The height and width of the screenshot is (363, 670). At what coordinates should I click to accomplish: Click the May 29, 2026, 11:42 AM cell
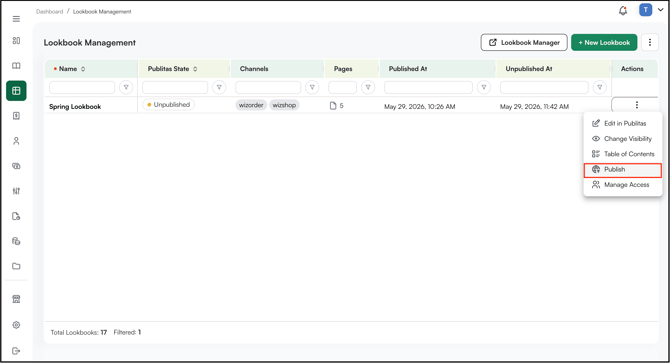click(x=535, y=106)
